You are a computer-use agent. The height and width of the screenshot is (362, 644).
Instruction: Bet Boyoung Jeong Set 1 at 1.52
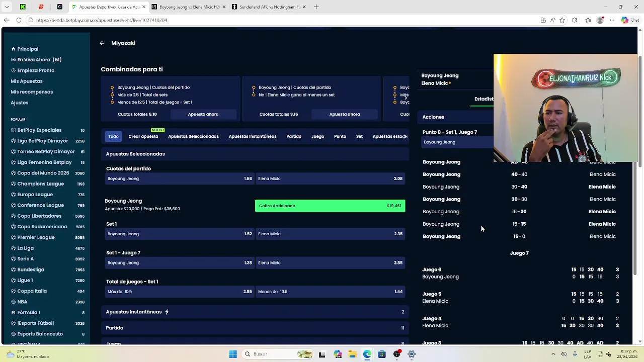[x=179, y=234]
